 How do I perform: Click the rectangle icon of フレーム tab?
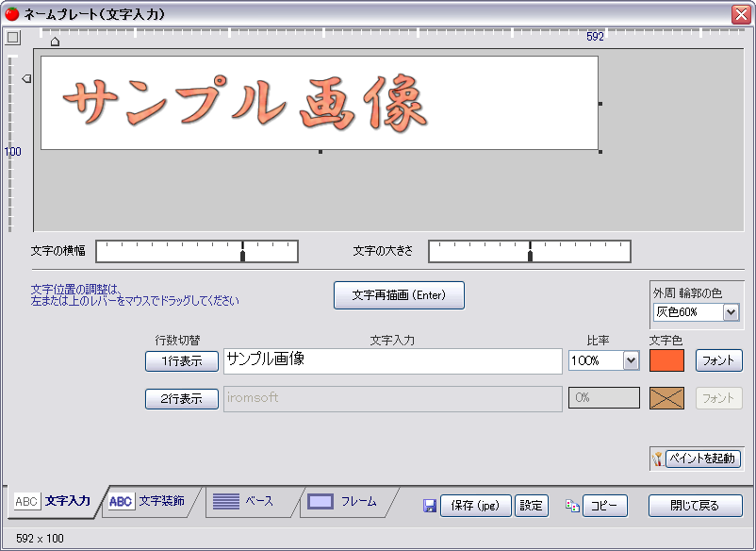click(320, 501)
